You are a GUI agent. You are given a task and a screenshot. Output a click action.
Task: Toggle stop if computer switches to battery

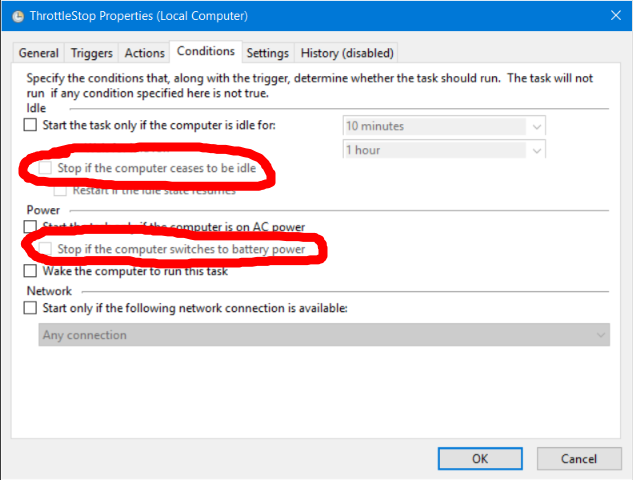46,249
